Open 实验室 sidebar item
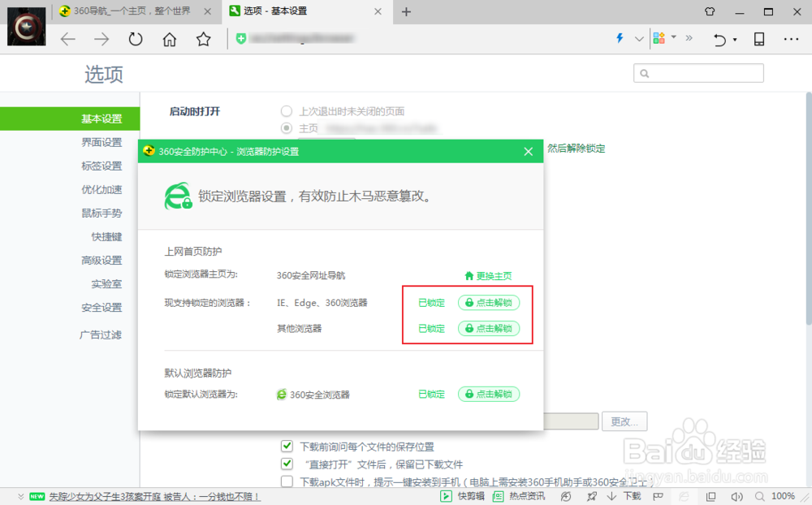 (106, 284)
